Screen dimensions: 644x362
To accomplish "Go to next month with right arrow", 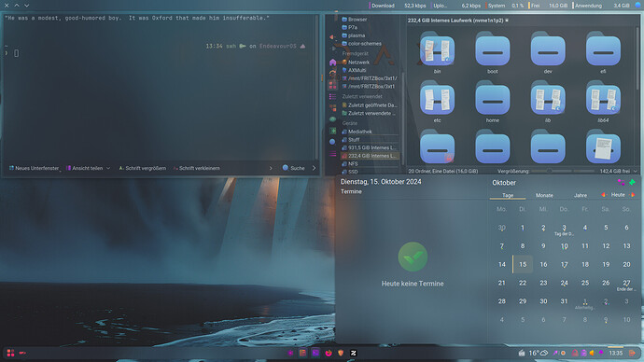I will point(633,195).
